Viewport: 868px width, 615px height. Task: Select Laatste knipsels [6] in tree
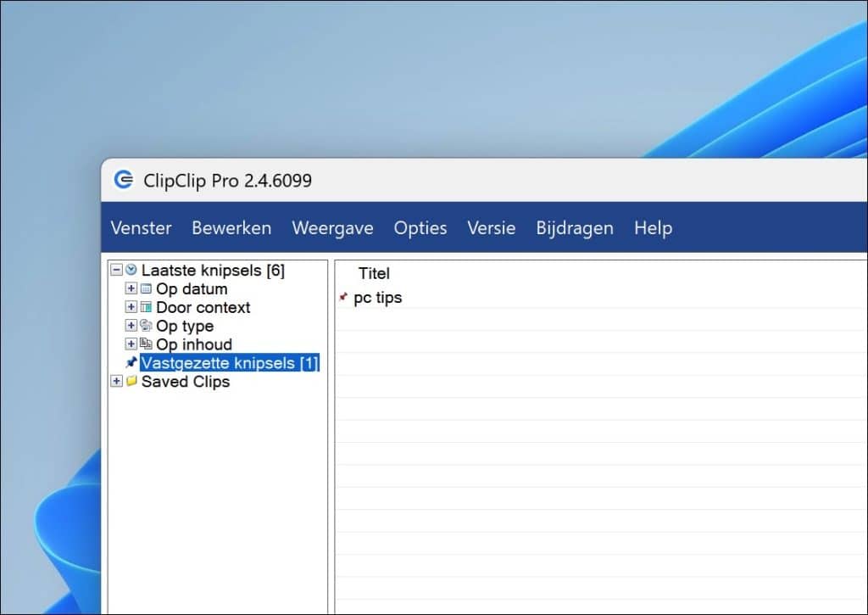pyautogui.click(x=213, y=271)
